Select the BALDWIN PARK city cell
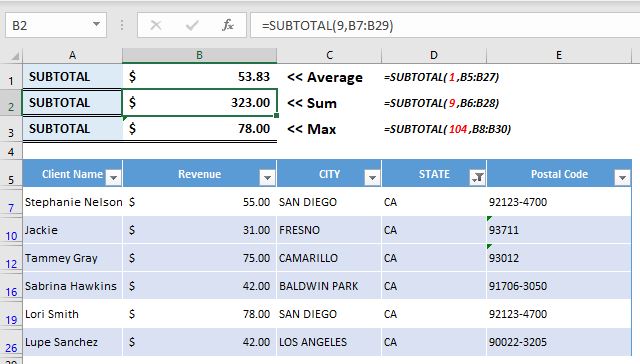The image size is (640, 364). [x=329, y=286]
